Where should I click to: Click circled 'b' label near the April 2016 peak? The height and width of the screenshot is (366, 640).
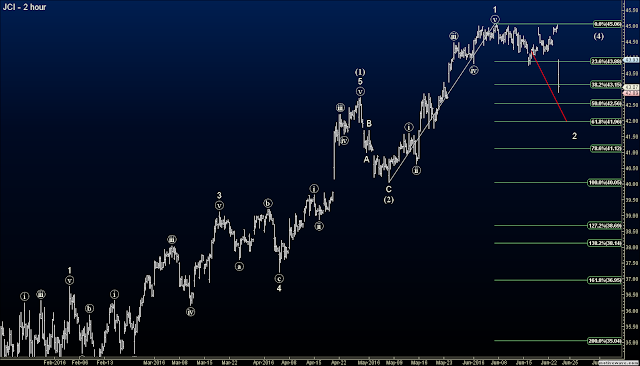click(x=268, y=203)
